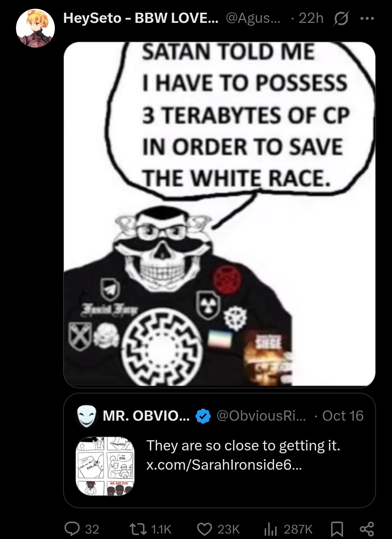Click the Oct 16 quoted post date
This screenshot has width=392, height=539.
coord(343,416)
